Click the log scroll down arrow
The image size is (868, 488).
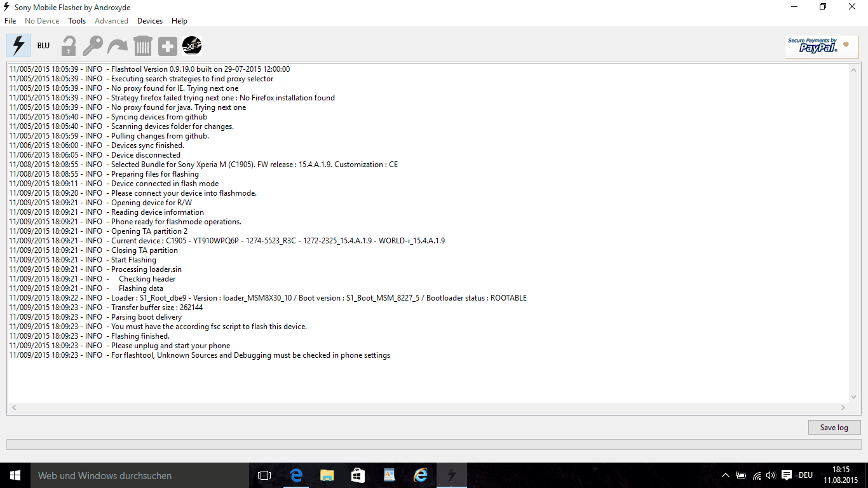tap(855, 398)
